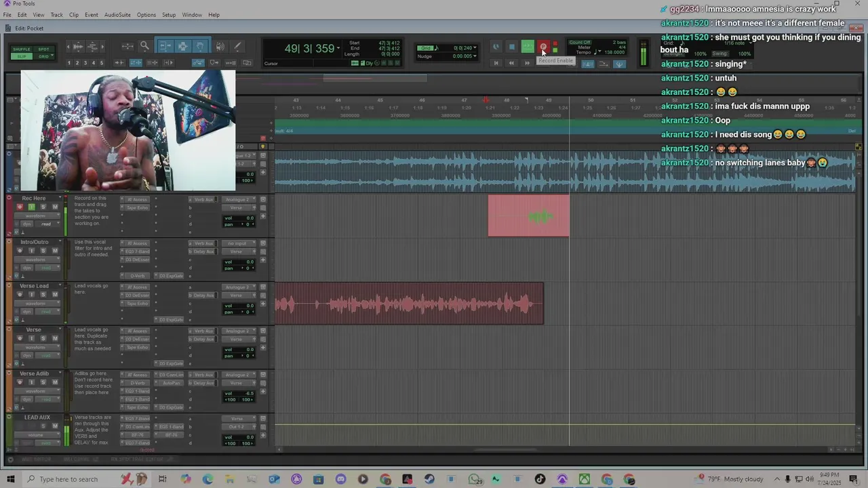Image resolution: width=868 pixels, height=488 pixels.
Task: Select the Selector tool
Action: coord(183,47)
